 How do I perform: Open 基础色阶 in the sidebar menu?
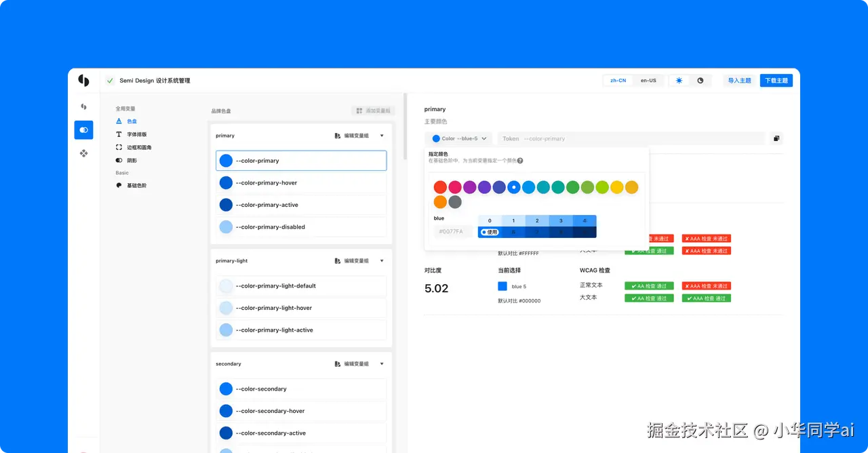[x=137, y=185]
